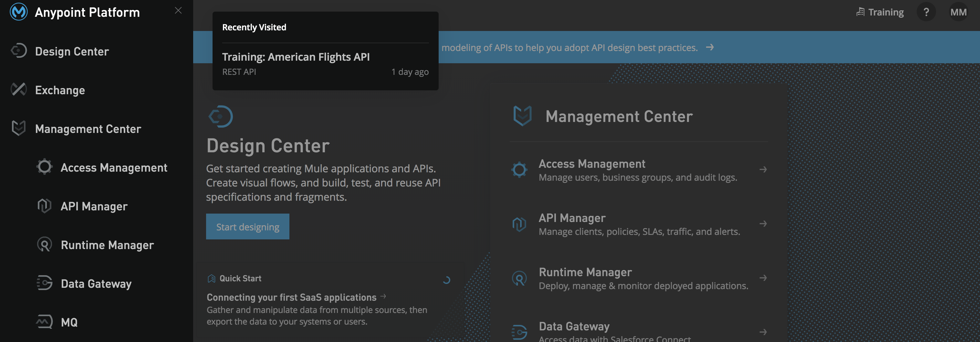Click the arrow beside Data Gateway row
Image resolution: width=980 pixels, height=342 pixels.
pos(763,332)
